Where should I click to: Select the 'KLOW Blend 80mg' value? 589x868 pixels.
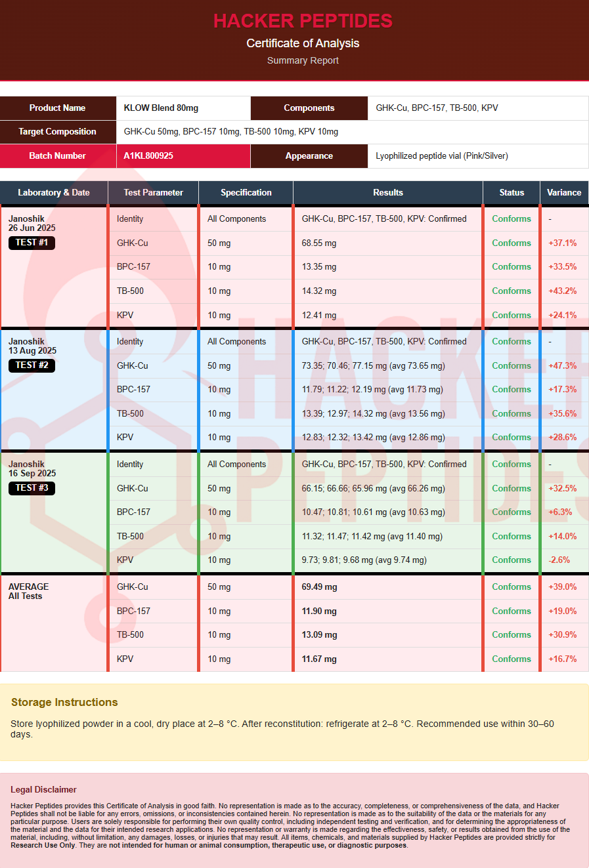(161, 108)
